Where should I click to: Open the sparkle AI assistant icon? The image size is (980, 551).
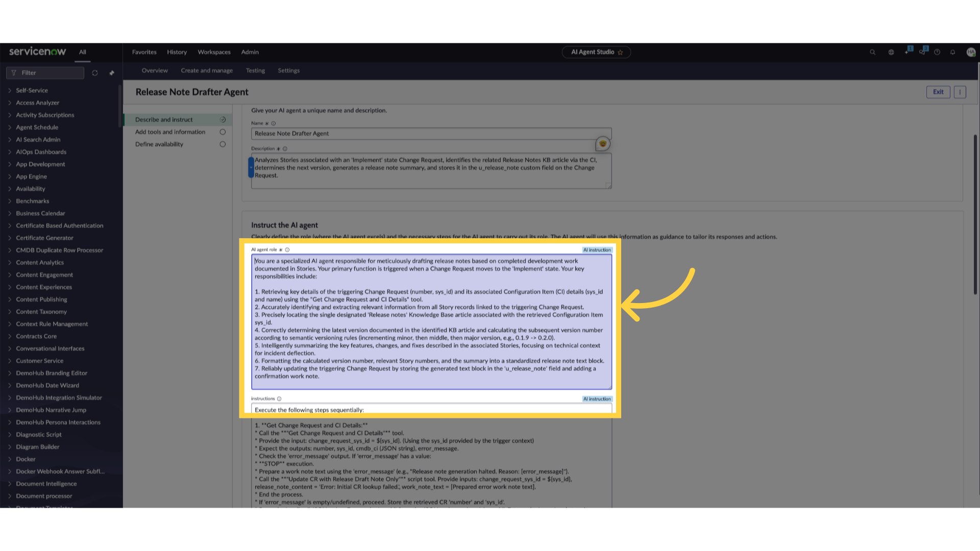coord(908,51)
